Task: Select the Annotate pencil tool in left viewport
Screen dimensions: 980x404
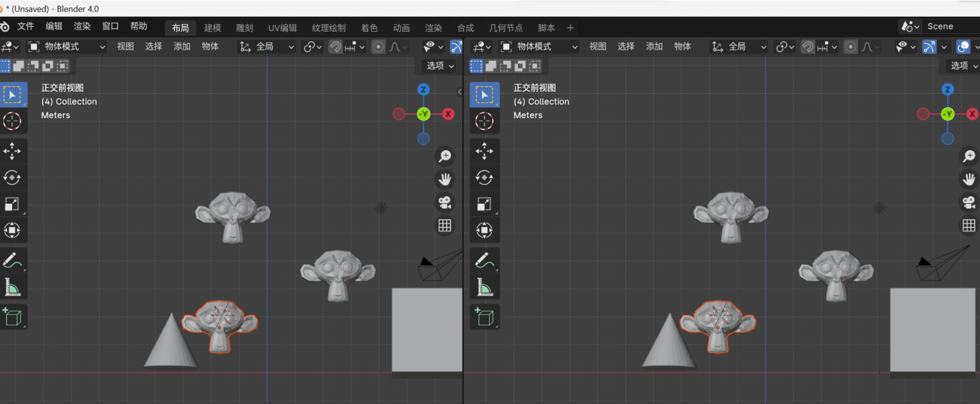Action: [x=13, y=261]
